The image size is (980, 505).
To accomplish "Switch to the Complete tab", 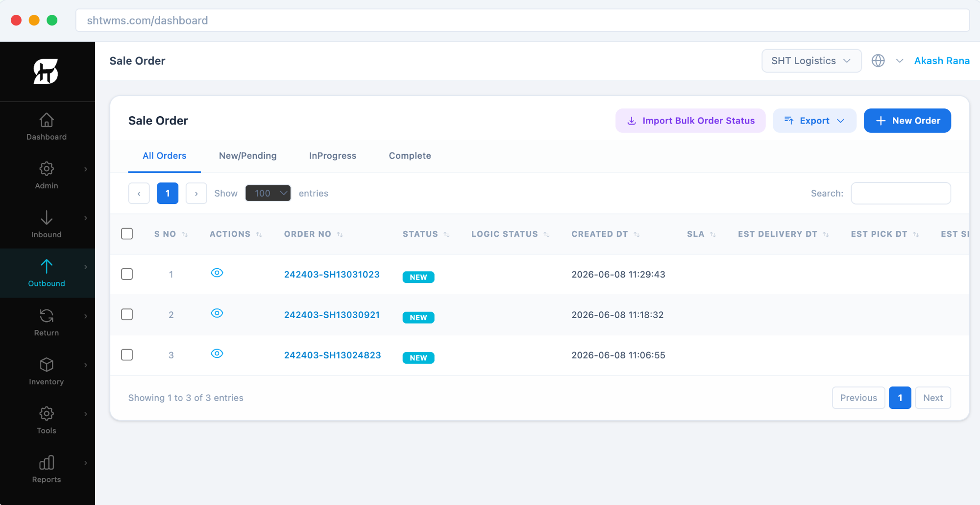I will pos(410,155).
